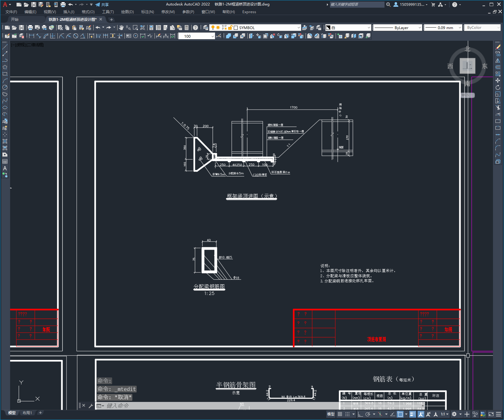Image resolution: width=504 pixels, height=420 pixels.
Task: Select the Circle tool in the draw toolbar
Action: [x=5, y=87]
